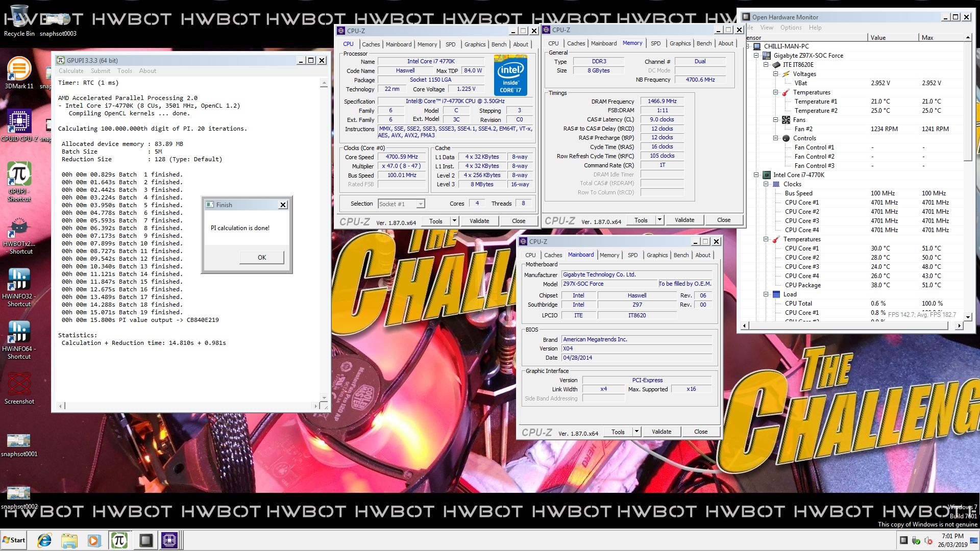This screenshot has height=551, width=980.
Task: Open Windows Media Player taskbar icon
Action: 93,540
